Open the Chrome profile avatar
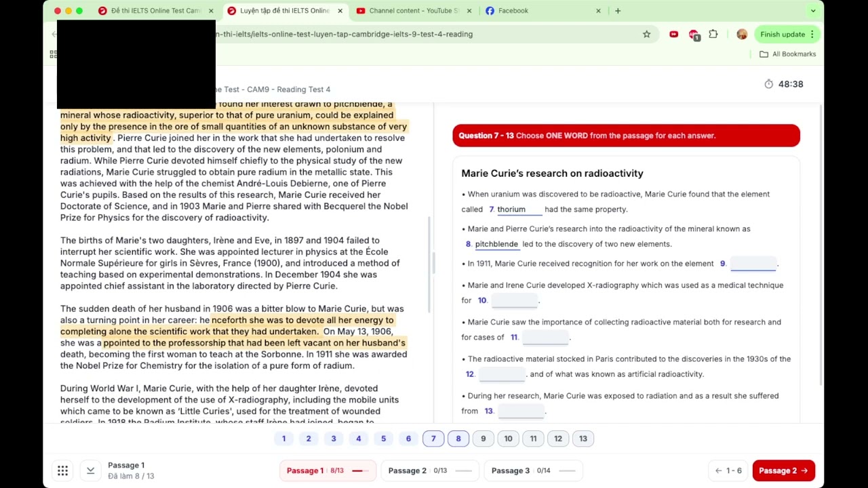Image resolution: width=868 pixels, height=488 pixels. pos(742,34)
